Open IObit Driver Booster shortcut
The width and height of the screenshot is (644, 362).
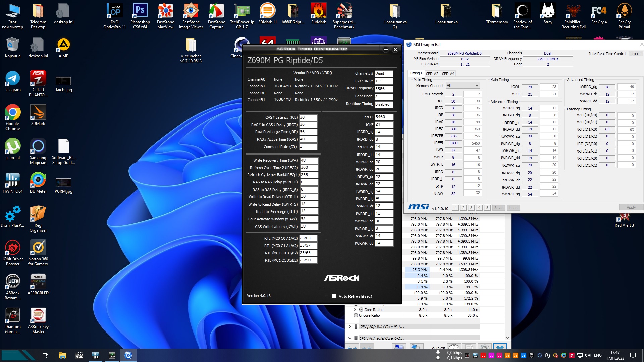12,253
